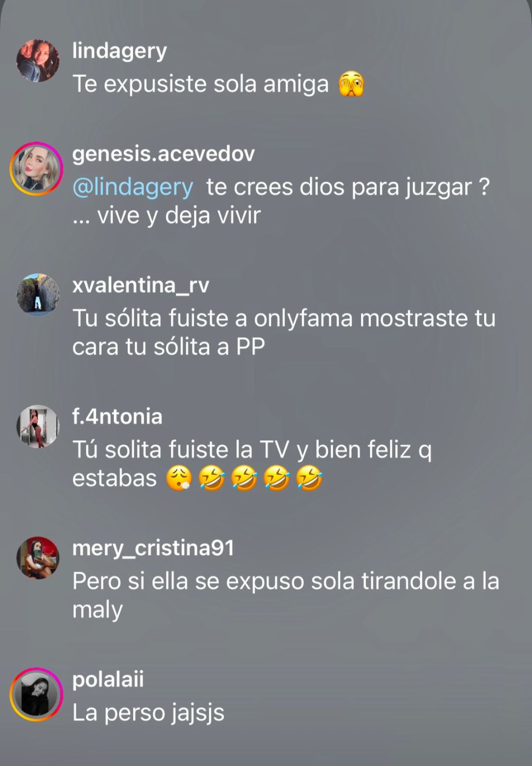Tap the polalaii username
The image size is (532, 766).
click(x=108, y=680)
